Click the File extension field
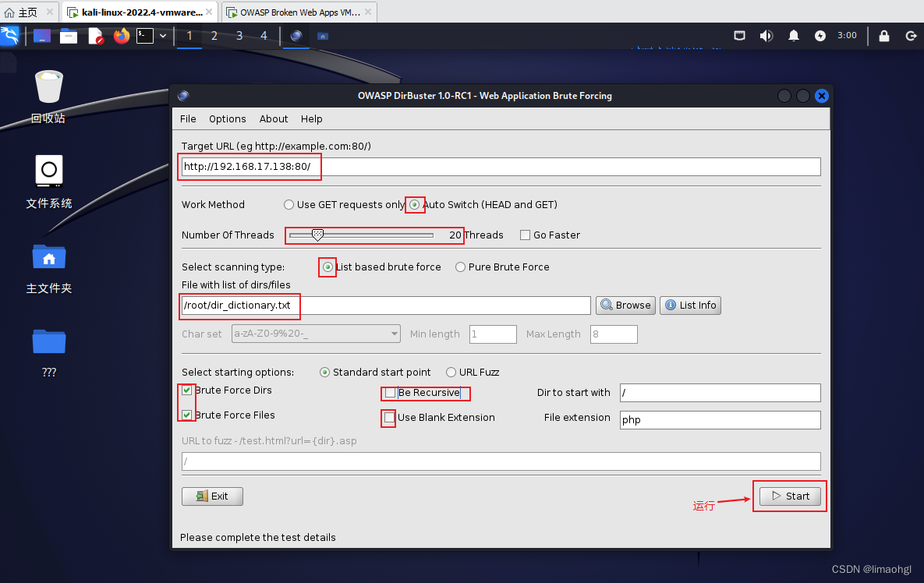This screenshot has width=924, height=583. pos(720,420)
